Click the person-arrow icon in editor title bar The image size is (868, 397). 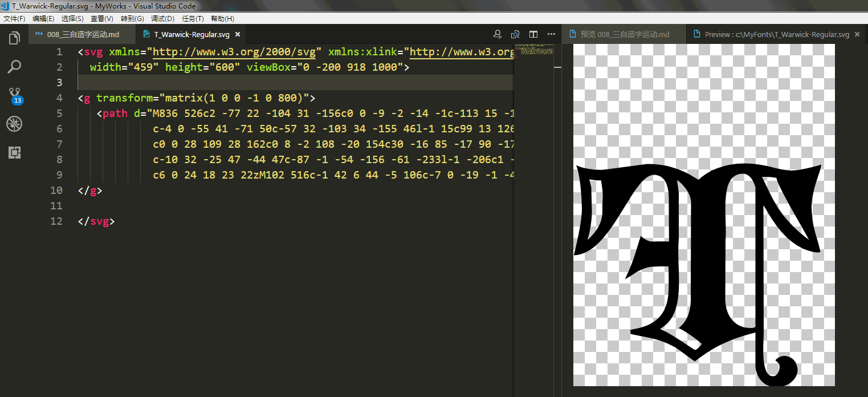[498, 34]
